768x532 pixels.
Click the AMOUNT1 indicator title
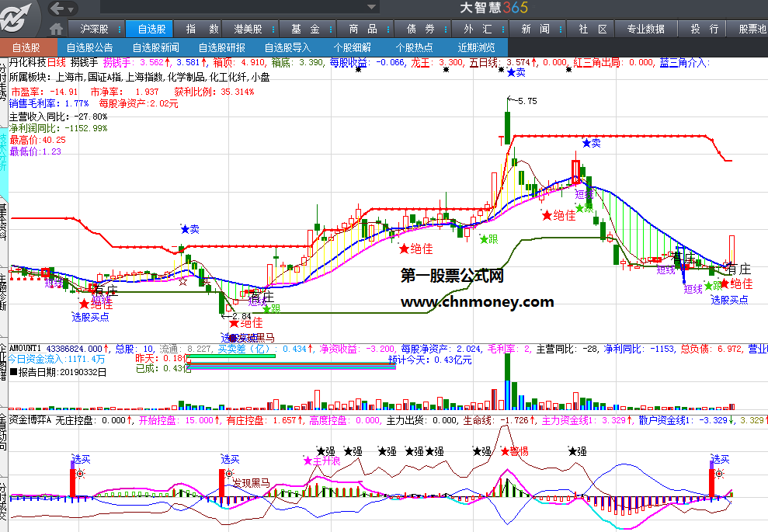click(x=25, y=349)
